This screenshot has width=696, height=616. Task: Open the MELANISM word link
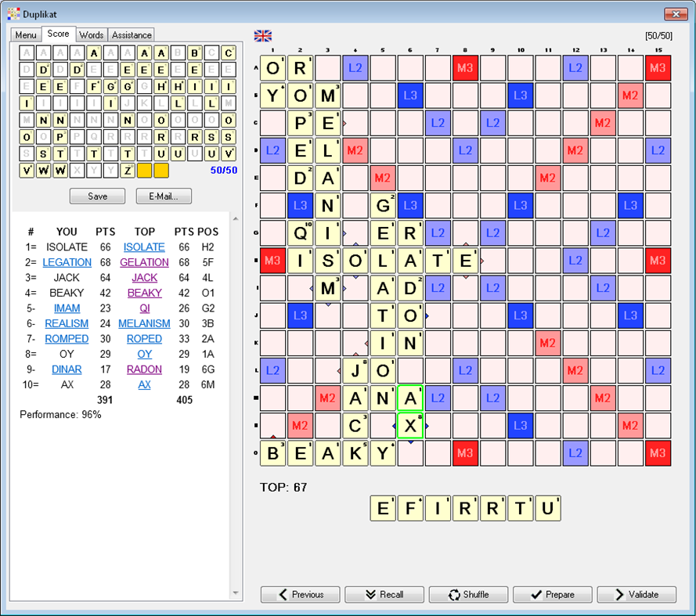click(x=144, y=323)
